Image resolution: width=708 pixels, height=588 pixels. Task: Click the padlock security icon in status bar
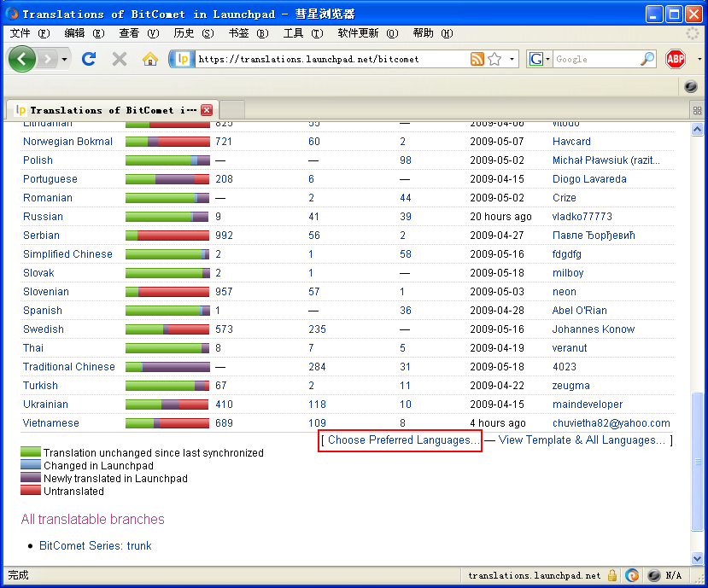point(613,575)
